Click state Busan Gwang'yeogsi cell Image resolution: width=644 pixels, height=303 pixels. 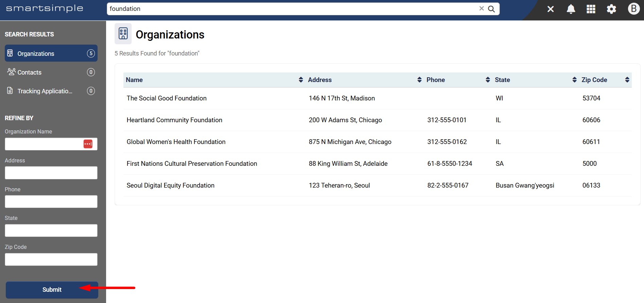point(525,185)
